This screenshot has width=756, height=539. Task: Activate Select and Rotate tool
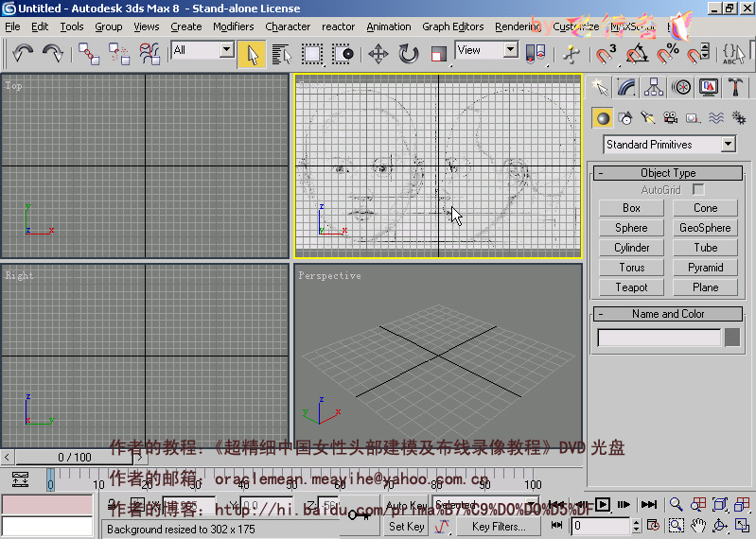pos(409,54)
